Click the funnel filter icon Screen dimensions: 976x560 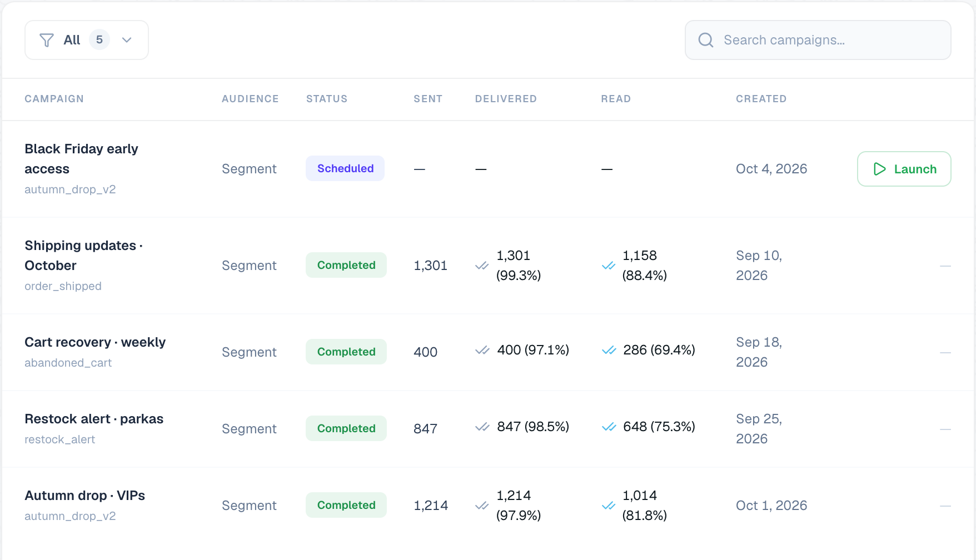pyautogui.click(x=47, y=40)
